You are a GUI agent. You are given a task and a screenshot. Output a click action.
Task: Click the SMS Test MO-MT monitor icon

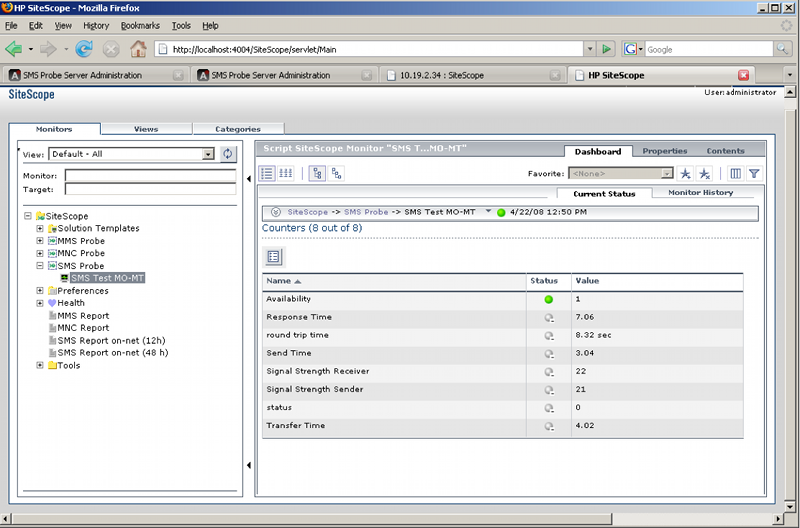64,278
